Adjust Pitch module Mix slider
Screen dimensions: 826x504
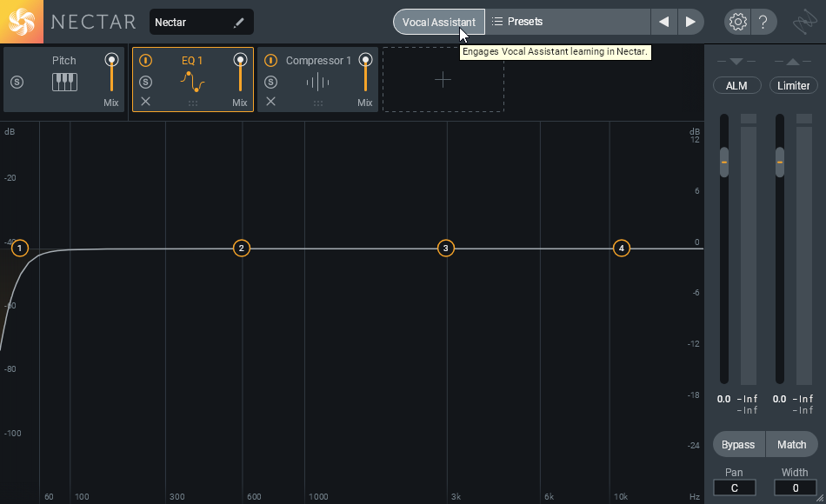(x=111, y=73)
